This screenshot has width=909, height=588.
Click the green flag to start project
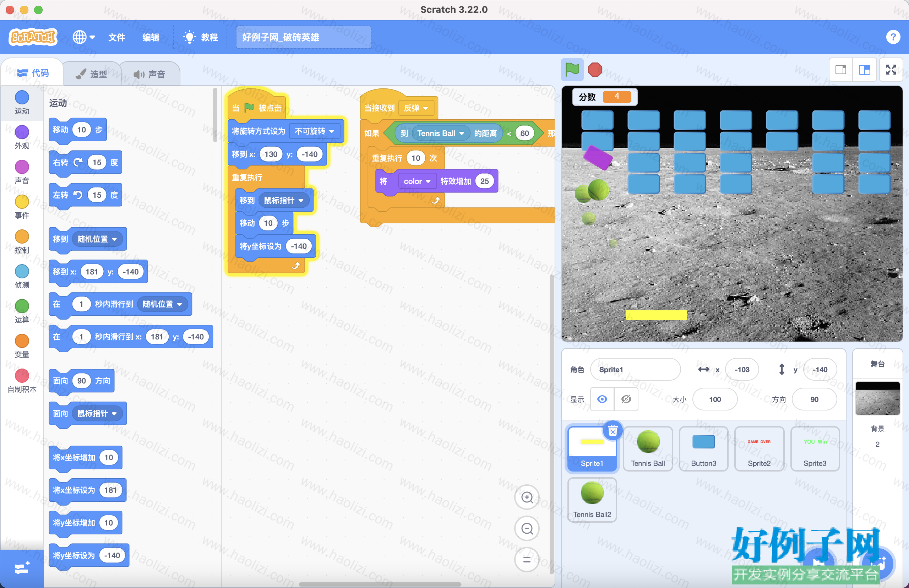pos(572,70)
